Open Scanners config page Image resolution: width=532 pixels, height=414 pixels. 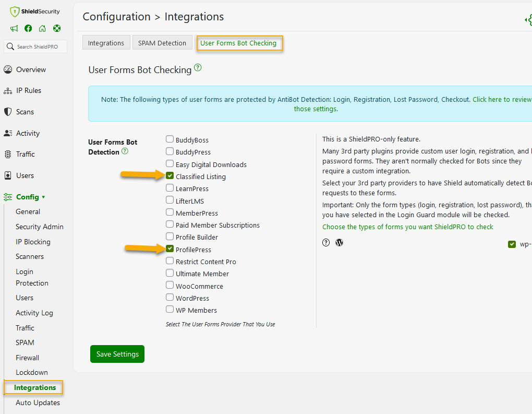coord(30,256)
